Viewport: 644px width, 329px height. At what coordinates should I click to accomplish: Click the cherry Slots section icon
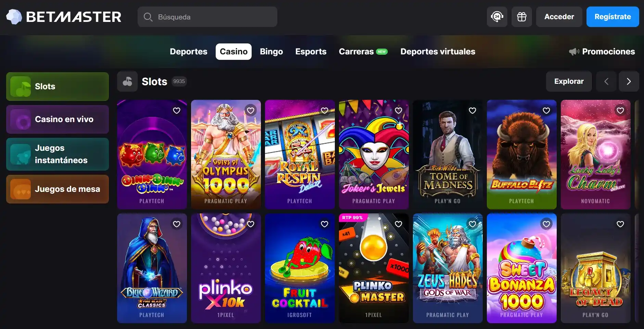pos(127,81)
